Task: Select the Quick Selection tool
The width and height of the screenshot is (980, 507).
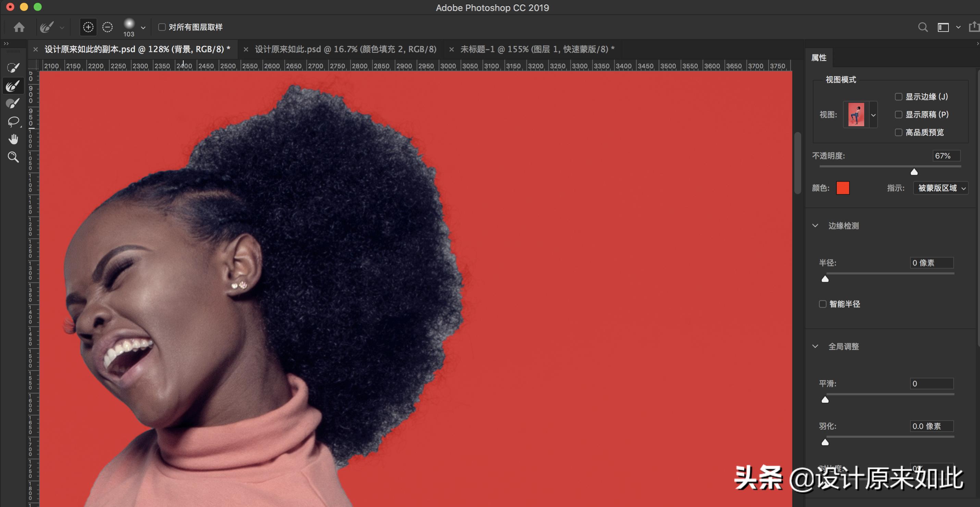Action: tap(13, 68)
